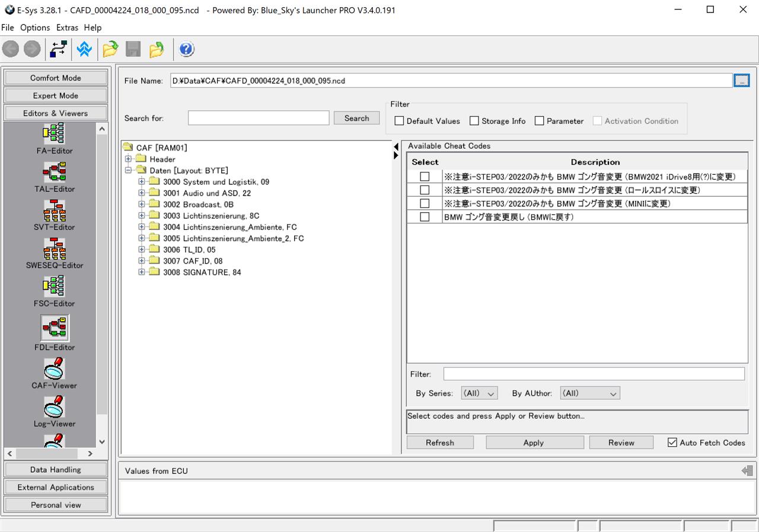Viewport: 759px width, 532px height.
Task: Click the sidebar horizontal scrollbar right arrow
Action: point(90,453)
